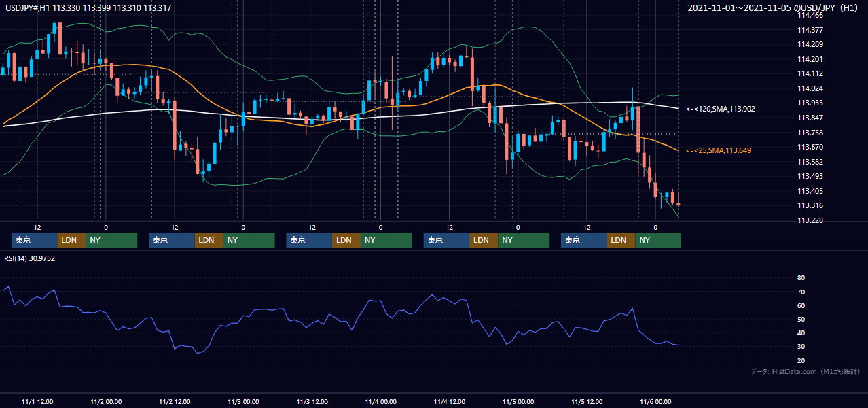
Task: Click price axis label 113.670
Action: (810, 147)
